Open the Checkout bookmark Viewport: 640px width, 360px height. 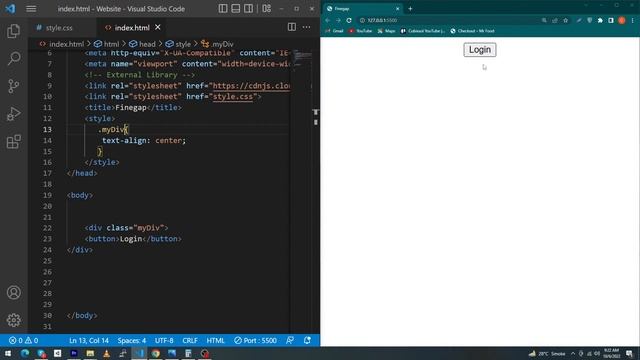(472, 31)
